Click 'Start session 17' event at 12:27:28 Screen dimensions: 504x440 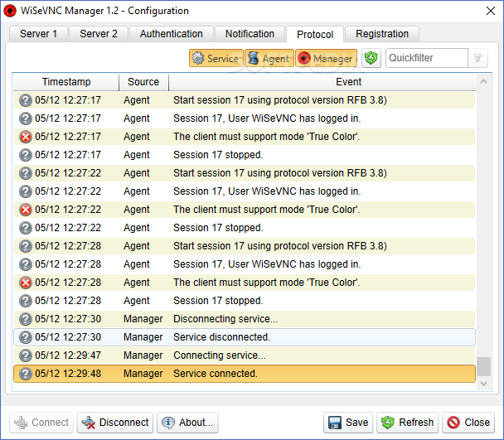pos(280,246)
